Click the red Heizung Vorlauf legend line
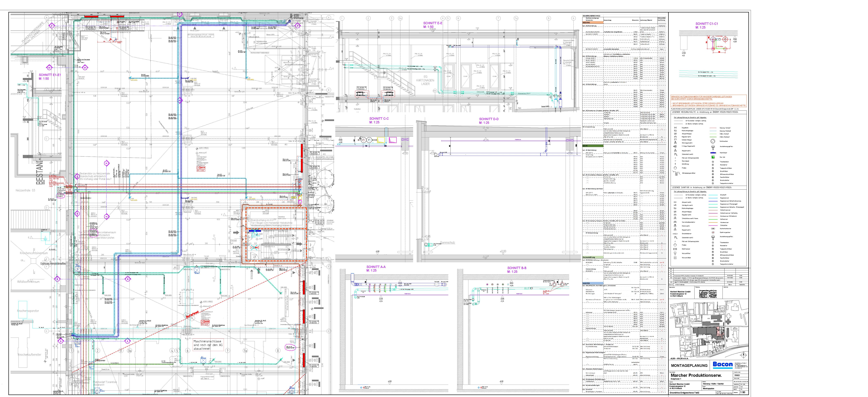The width and height of the screenshot is (868, 397). click(x=713, y=128)
